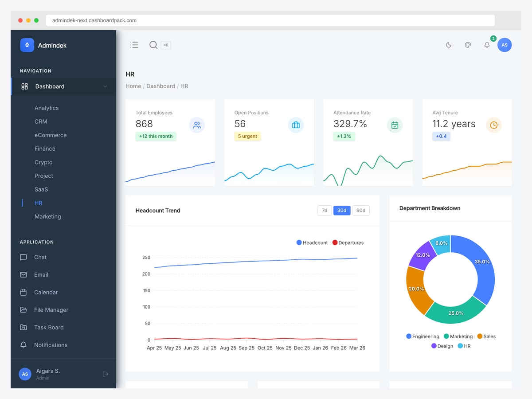
Task: Click the 8.0% HR donut segment
Action: point(441,243)
